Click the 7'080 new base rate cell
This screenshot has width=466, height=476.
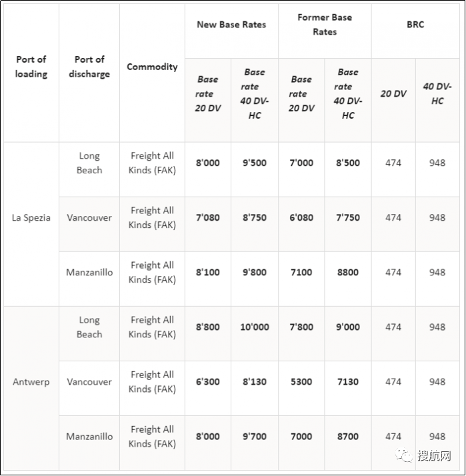click(208, 217)
